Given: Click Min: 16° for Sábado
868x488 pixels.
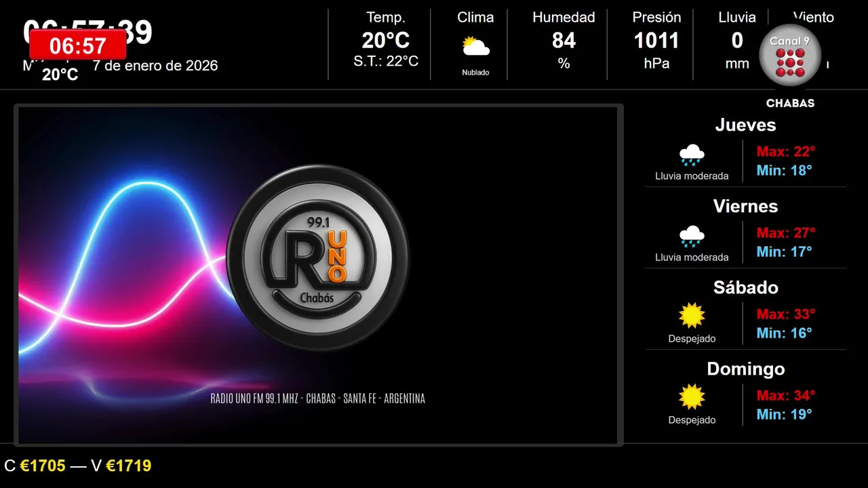Looking at the screenshot, I should pos(785,333).
